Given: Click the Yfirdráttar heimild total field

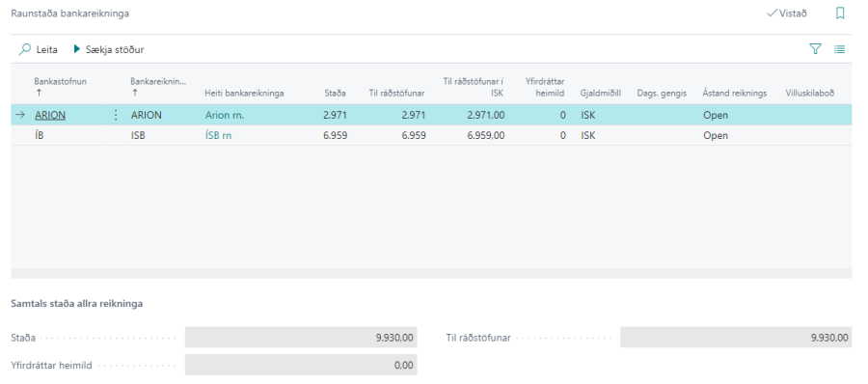Looking at the screenshot, I should (x=301, y=365).
